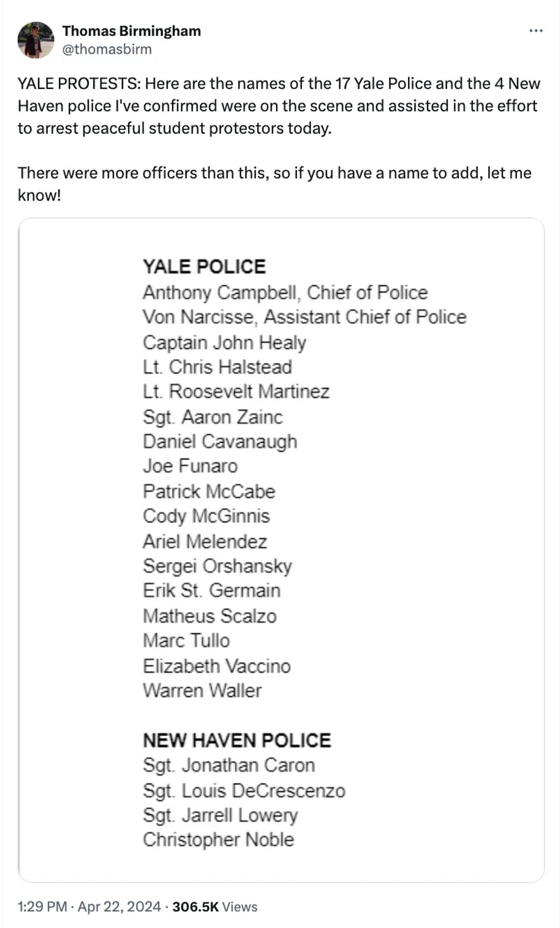
Task: Click Anthony Campbell, Chief of Police line
Action: (285, 292)
